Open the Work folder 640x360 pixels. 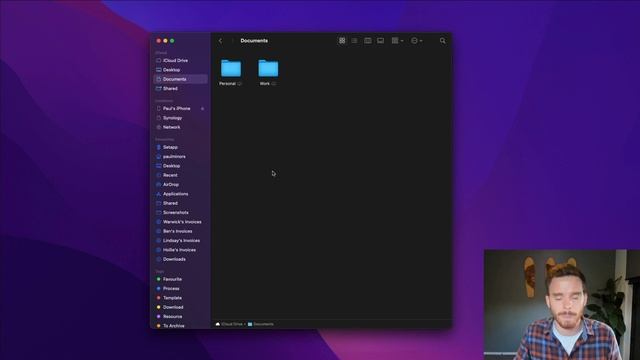coord(268,68)
